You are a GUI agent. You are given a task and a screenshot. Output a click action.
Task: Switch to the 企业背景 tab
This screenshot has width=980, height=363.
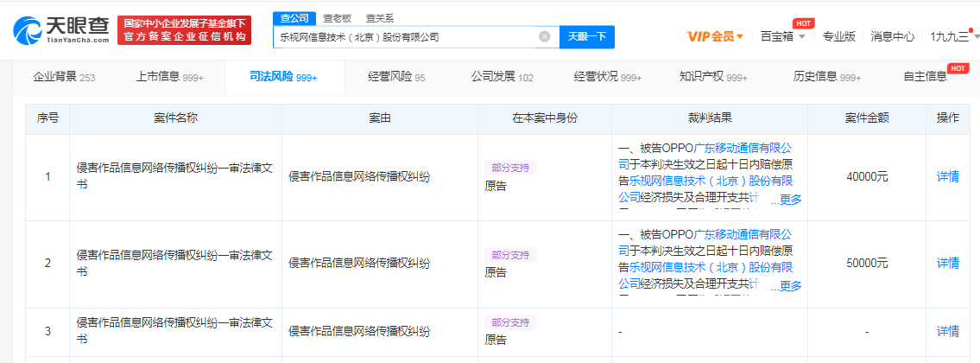[x=64, y=78]
